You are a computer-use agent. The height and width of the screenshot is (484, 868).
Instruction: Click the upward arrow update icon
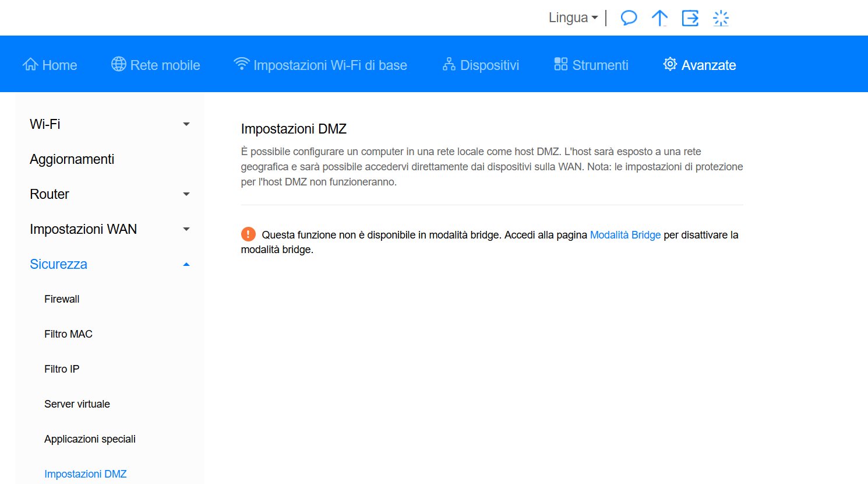[659, 18]
